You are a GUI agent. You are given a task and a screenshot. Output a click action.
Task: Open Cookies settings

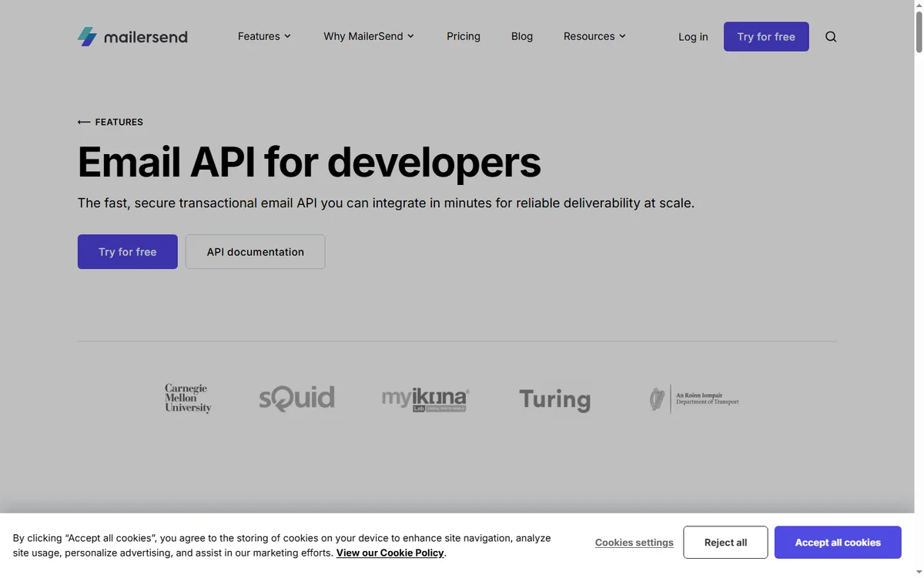coord(634,543)
